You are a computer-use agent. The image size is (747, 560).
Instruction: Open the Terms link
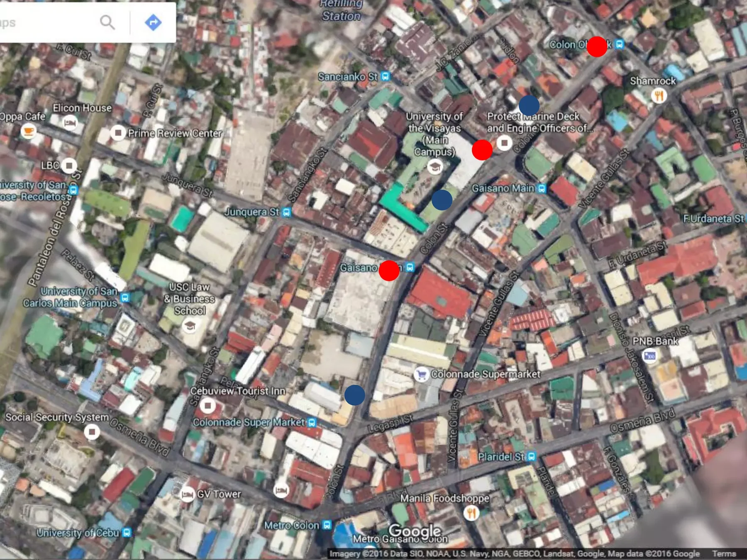click(x=724, y=553)
